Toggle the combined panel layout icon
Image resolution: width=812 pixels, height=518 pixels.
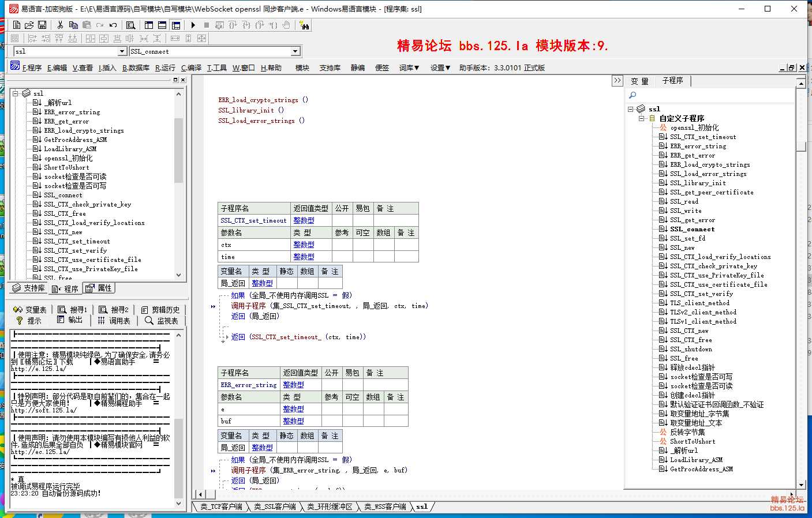point(175,25)
